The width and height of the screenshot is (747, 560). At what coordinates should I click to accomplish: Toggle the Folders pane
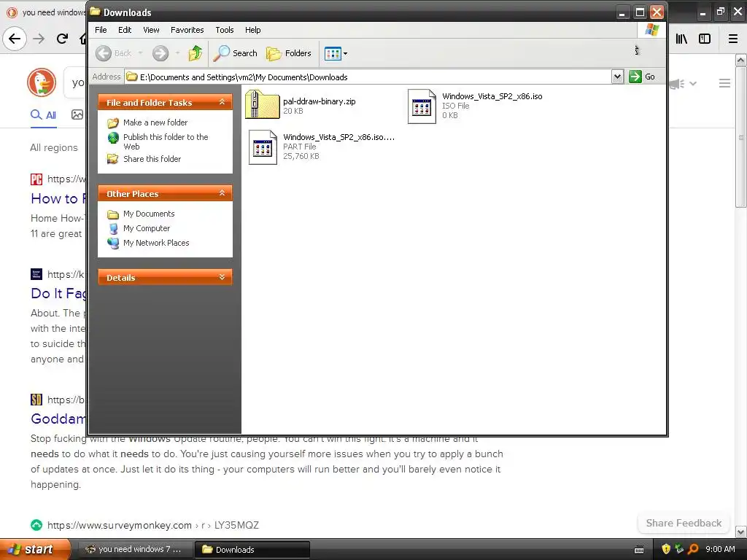[x=289, y=53]
